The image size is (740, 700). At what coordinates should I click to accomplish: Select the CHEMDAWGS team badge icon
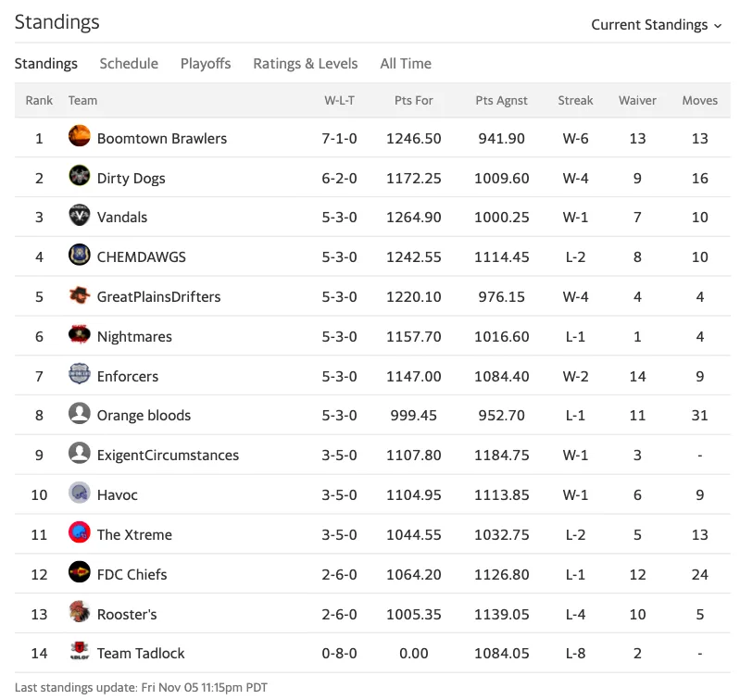click(80, 255)
